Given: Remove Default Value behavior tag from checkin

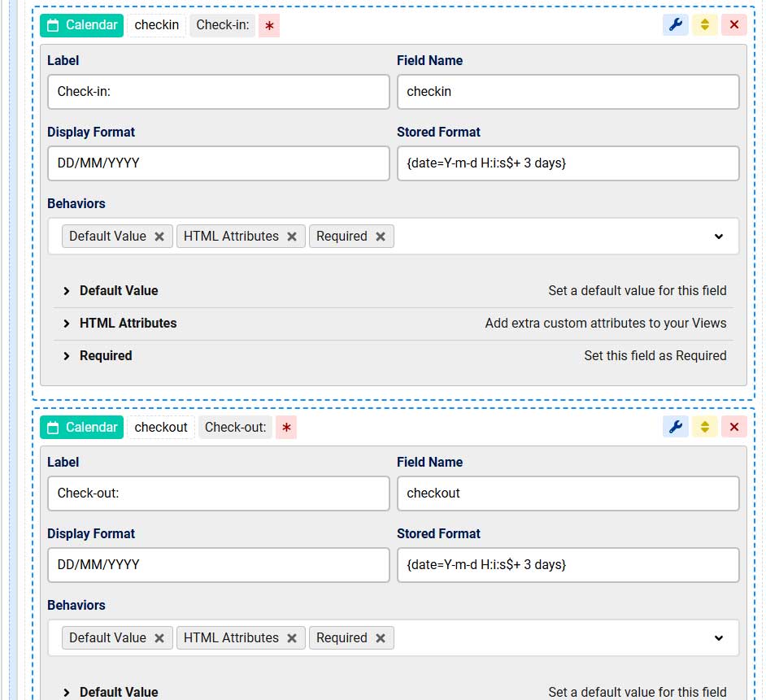Looking at the screenshot, I should tap(159, 237).
